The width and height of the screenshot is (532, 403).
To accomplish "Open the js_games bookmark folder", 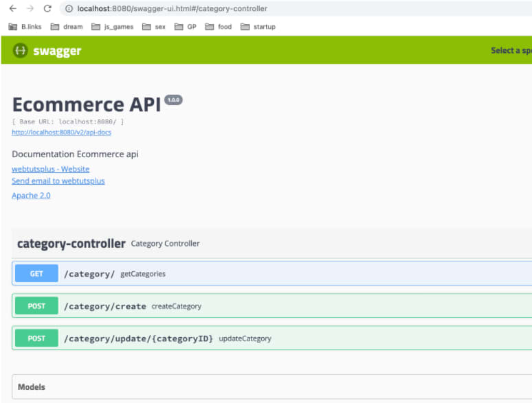I will tap(112, 27).
